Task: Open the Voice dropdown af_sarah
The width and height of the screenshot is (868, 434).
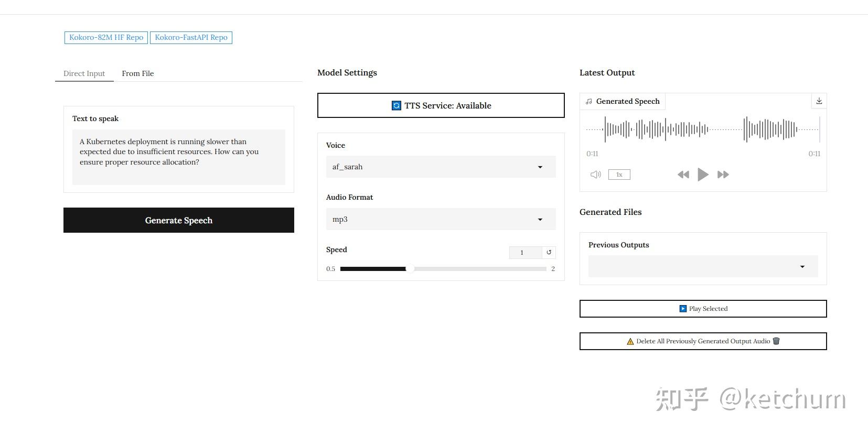Action: click(441, 167)
